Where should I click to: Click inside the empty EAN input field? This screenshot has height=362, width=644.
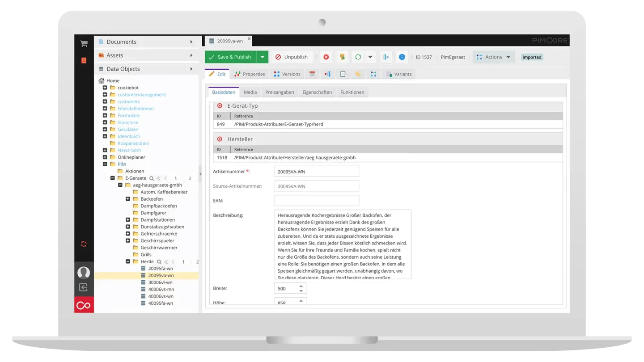(x=316, y=200)
